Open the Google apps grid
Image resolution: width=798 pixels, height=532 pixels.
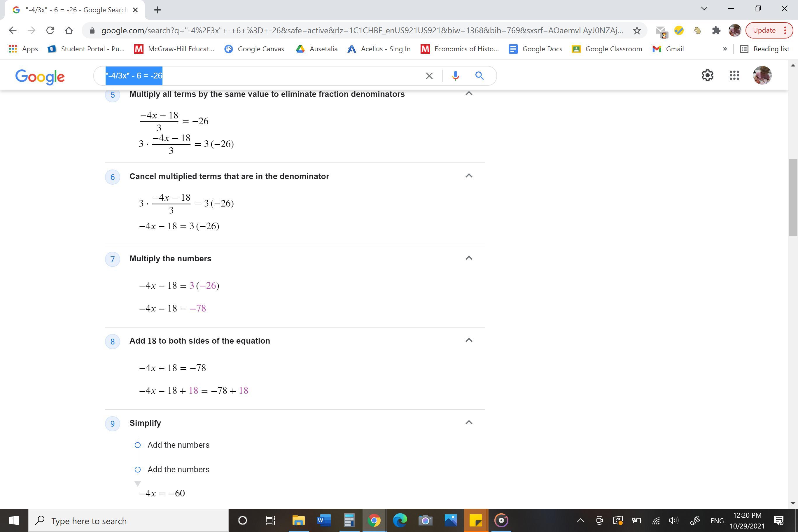tap(734, 75)
